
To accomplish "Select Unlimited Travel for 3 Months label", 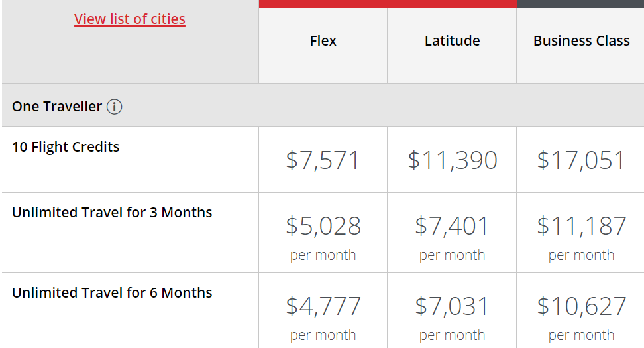I will click(x=112, y=213).
